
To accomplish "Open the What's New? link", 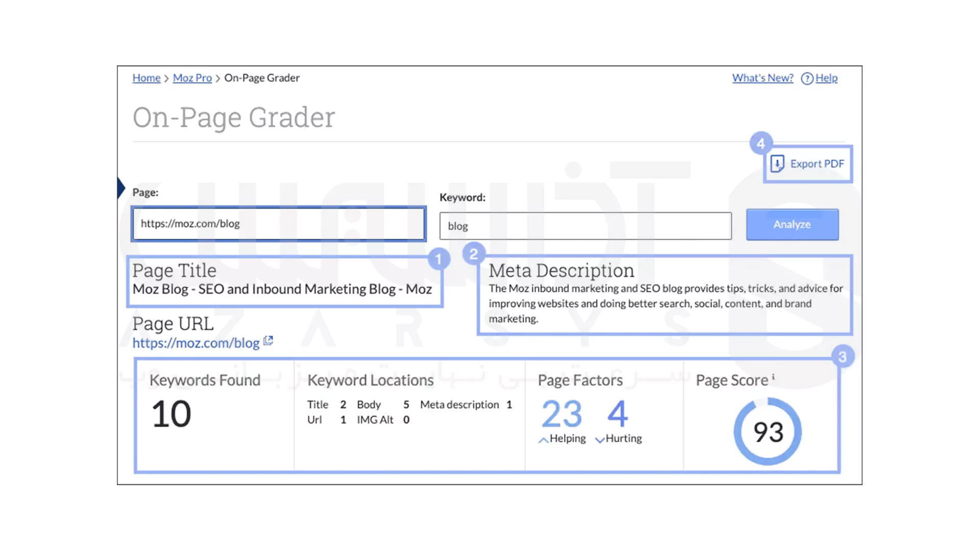I will (763, 78).
